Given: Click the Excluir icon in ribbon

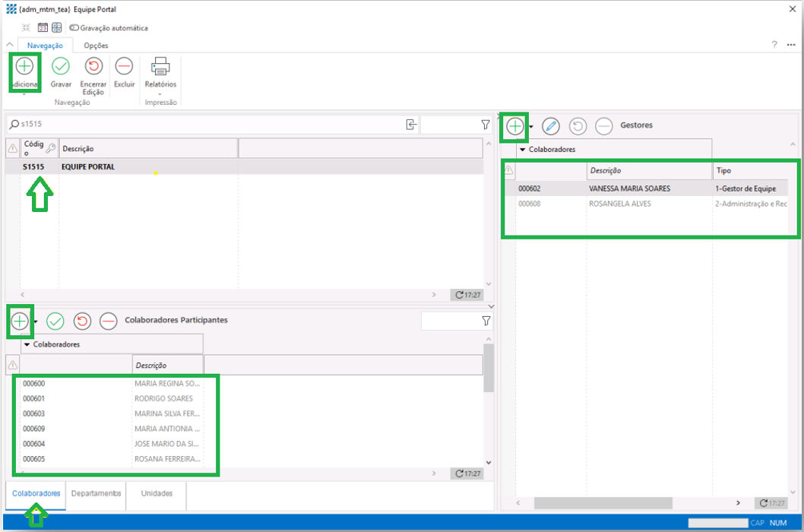Looking at the screenshot, I should tap(124, 66).
